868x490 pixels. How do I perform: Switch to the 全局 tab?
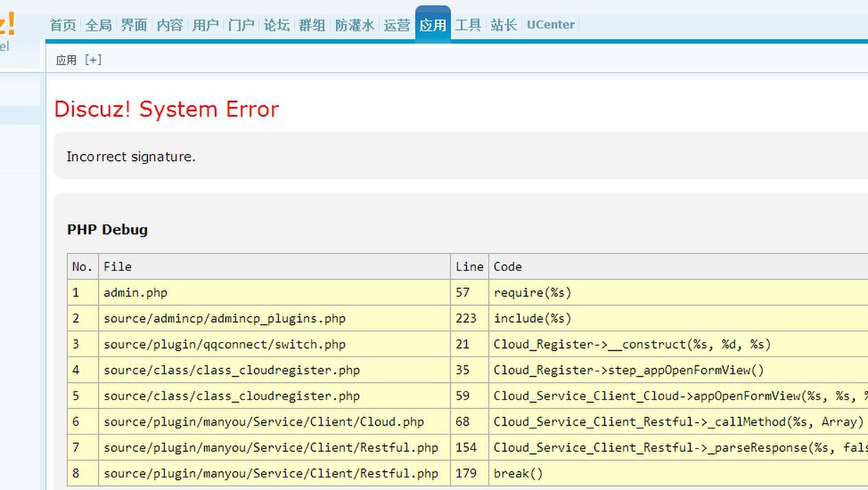98,25
